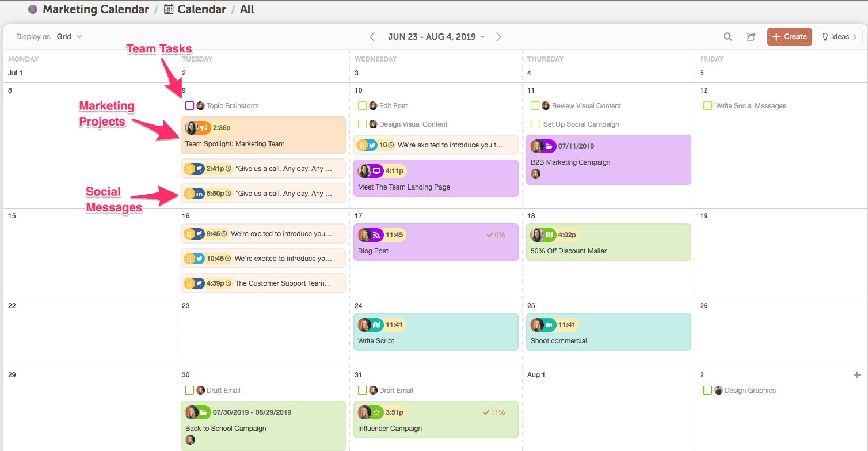Select the Topic Brainstorm task text
The height and width of the screenshot is (451, 868).
pos(233,106)
